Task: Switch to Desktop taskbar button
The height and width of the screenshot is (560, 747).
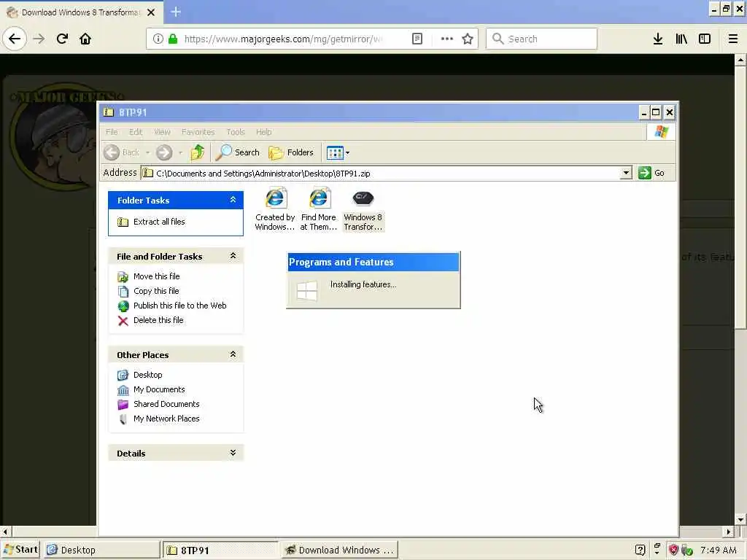Action: [x=102, y=550]
